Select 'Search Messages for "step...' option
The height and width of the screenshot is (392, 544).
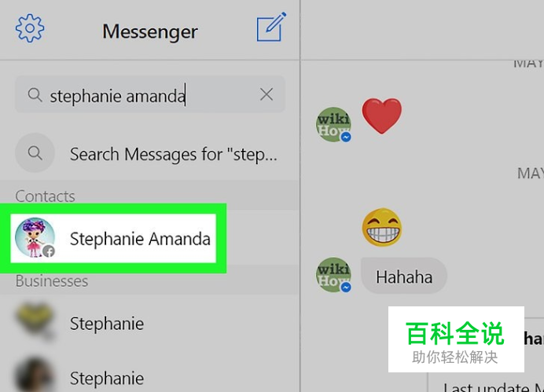pos(150,153)
